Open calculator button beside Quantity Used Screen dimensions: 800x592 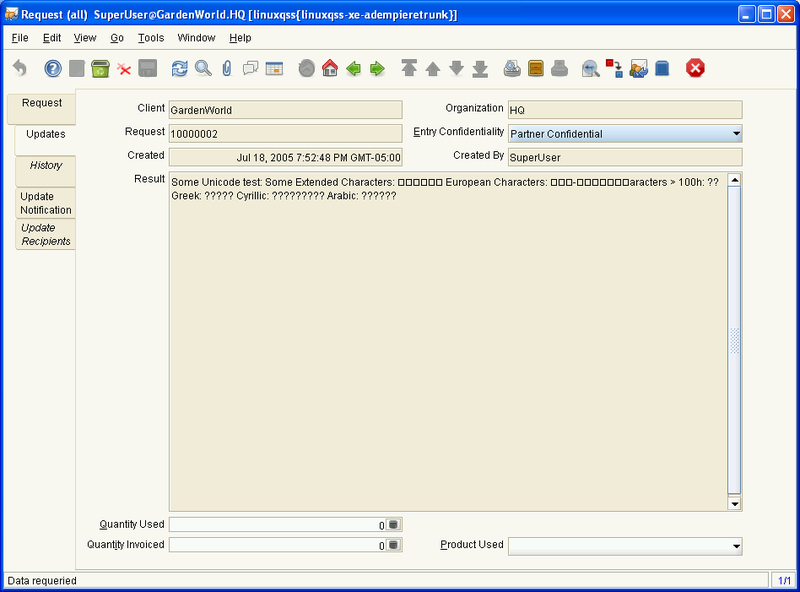point(394,524)
